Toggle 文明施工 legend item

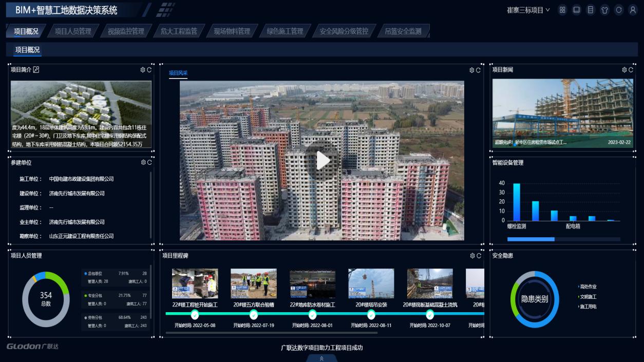(588, 297)
